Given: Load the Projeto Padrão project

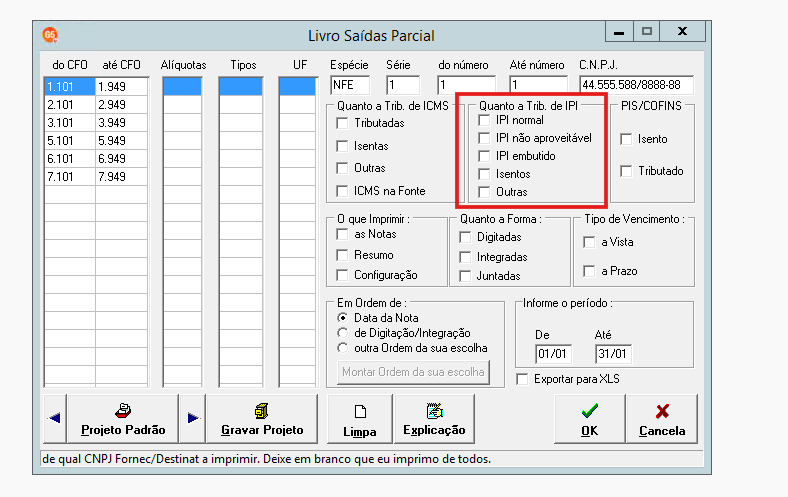Looking at the screenshot, I should coord(123,418).
